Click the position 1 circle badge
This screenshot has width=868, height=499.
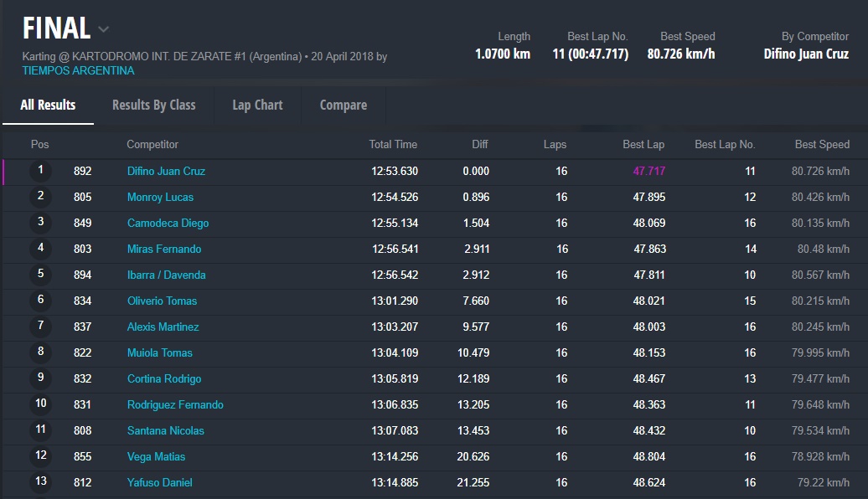click(40, 171)
